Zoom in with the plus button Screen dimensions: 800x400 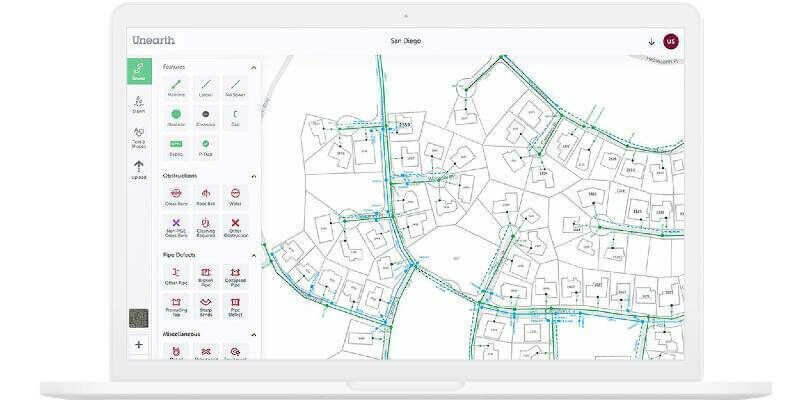pyautogui.click(x=139, y=344)
